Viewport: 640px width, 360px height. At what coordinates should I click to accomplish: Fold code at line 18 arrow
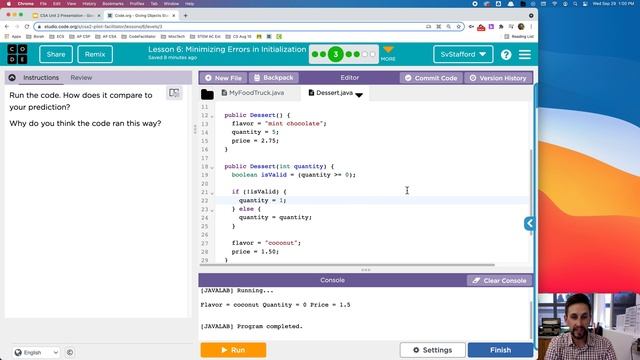(212, 167)
